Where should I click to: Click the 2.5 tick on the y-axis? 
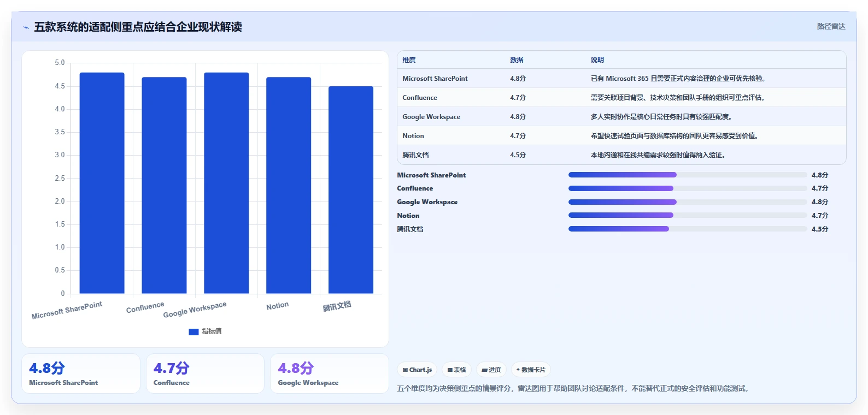[x=60, y=178]
